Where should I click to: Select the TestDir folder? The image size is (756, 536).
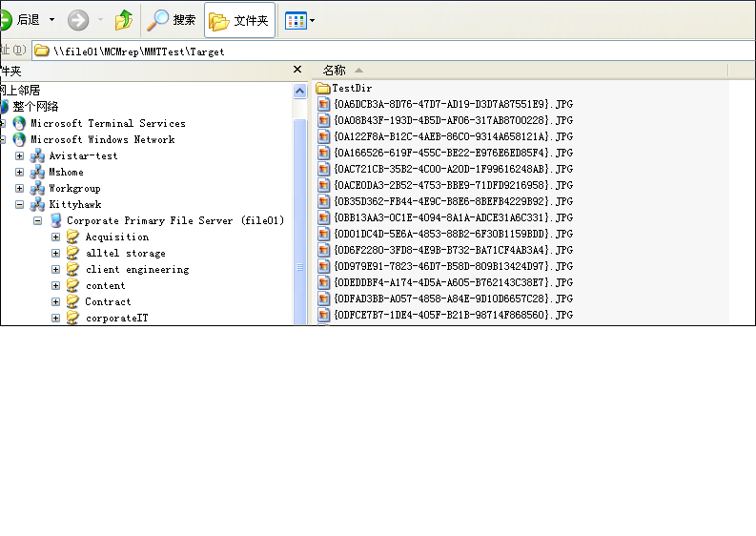352,89
